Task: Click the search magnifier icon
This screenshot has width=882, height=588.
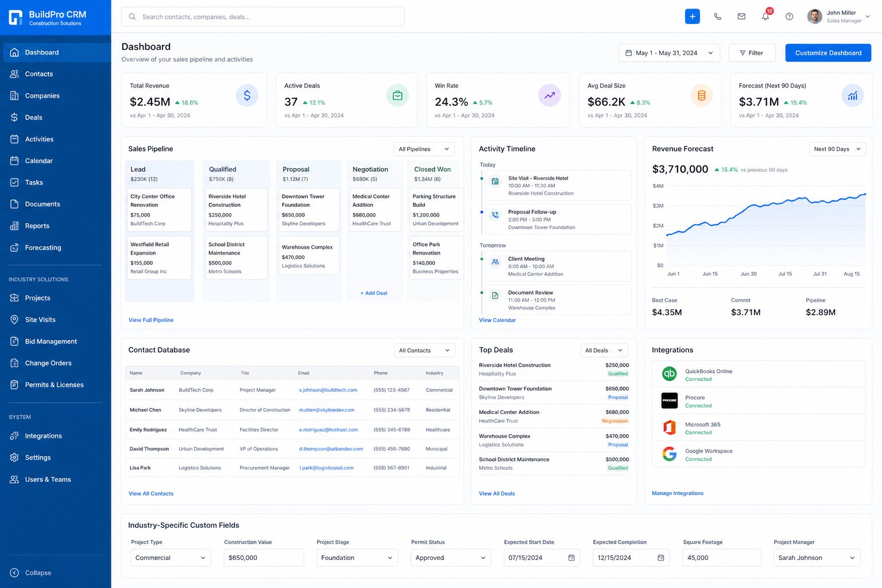Action: 133,17
